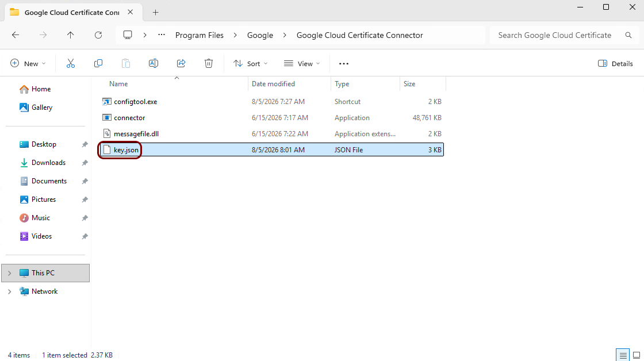644x361 pixels.
Task: Click the Share icon in toolbar
Action: 181,63
